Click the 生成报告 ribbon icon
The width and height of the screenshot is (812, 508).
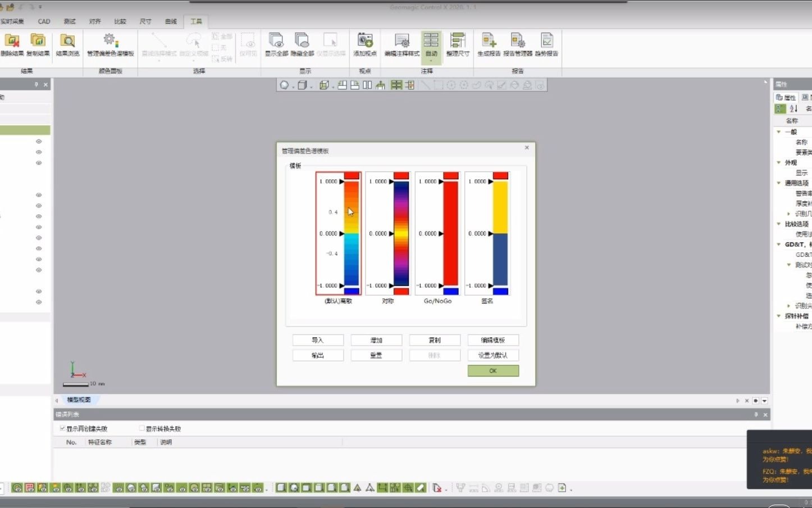(x=489, y=44)
